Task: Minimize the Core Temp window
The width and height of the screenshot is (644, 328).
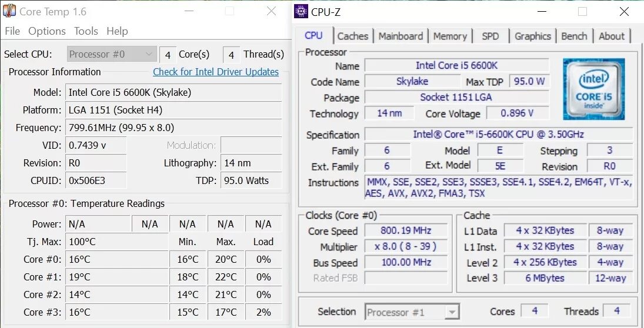Action: tap(189, 12)
